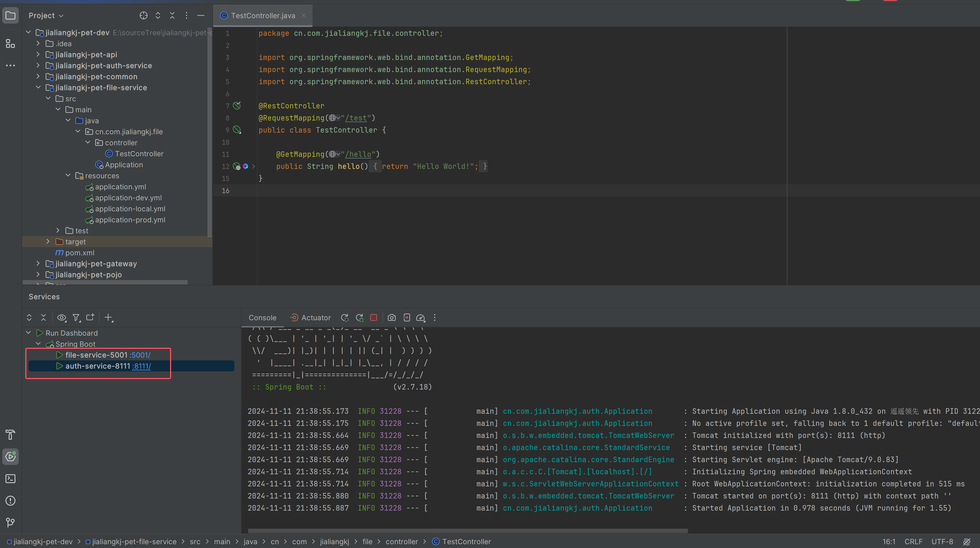Close the TestController.java tab

point(303,16)
